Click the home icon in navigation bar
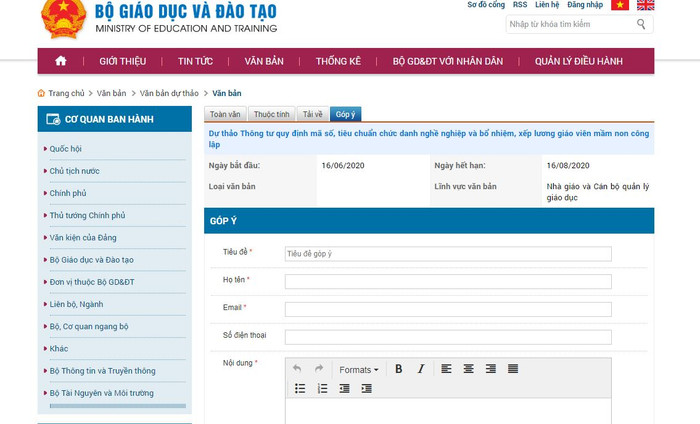 [x=61, y=61]
